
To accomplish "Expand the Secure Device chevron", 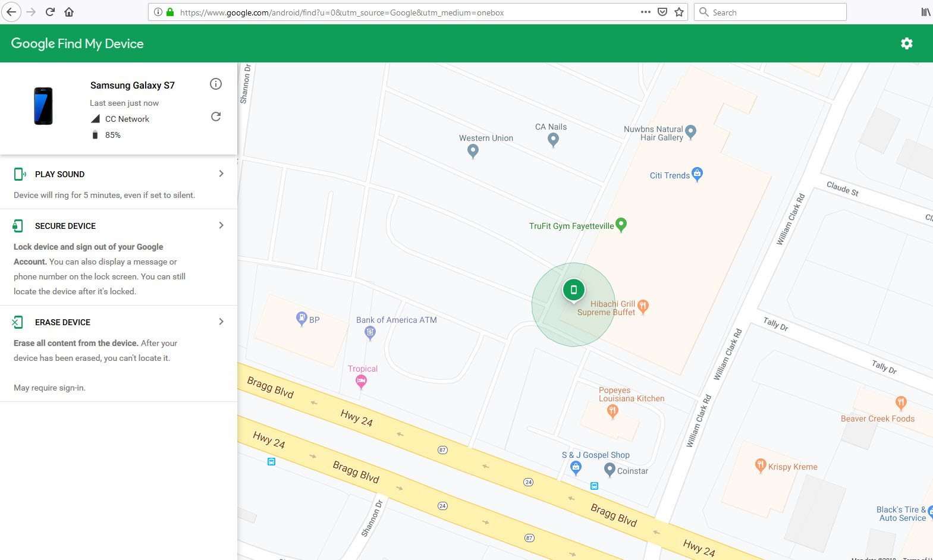I will (x=221, y=225).
